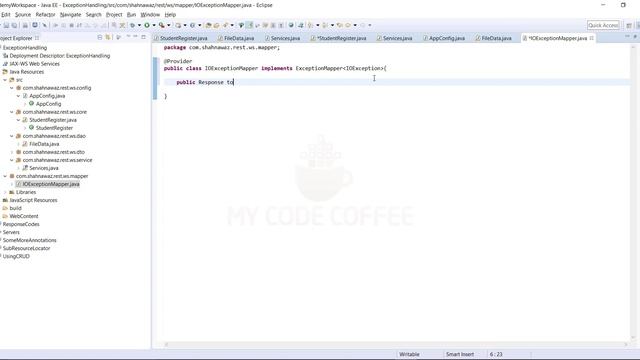Image resolution: width=640 pixels, height=360 pixels.
Task: Collapse com.shahnawaz.rest.ws.config package
Action: coord(12,88)
